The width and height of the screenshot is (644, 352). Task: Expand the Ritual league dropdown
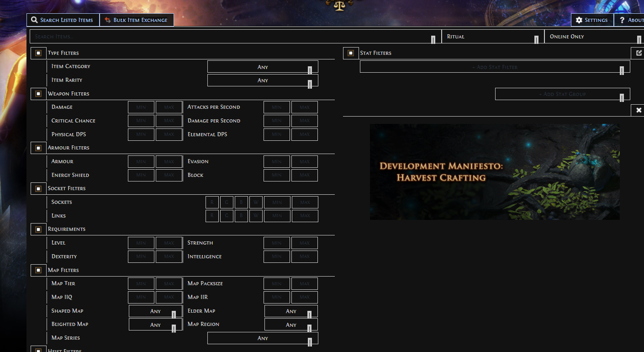tap(492, 37)
